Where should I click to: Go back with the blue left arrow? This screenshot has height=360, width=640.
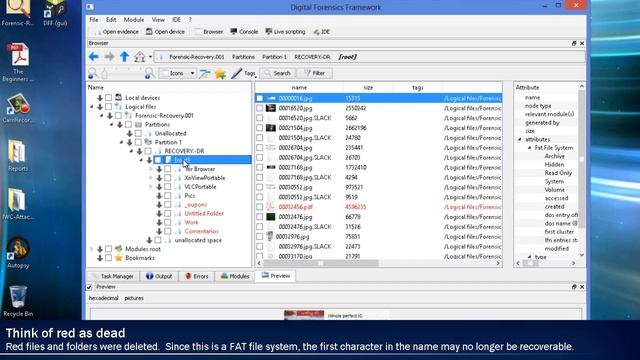pos(93,57)
